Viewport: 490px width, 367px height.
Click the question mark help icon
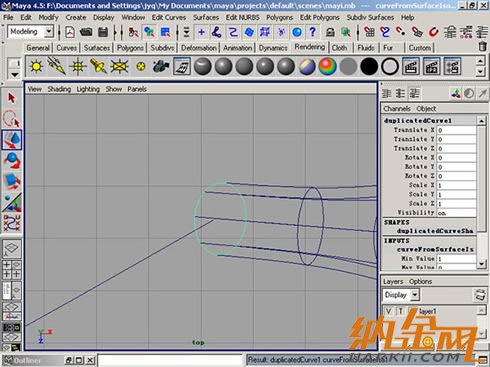click(313, 32)
